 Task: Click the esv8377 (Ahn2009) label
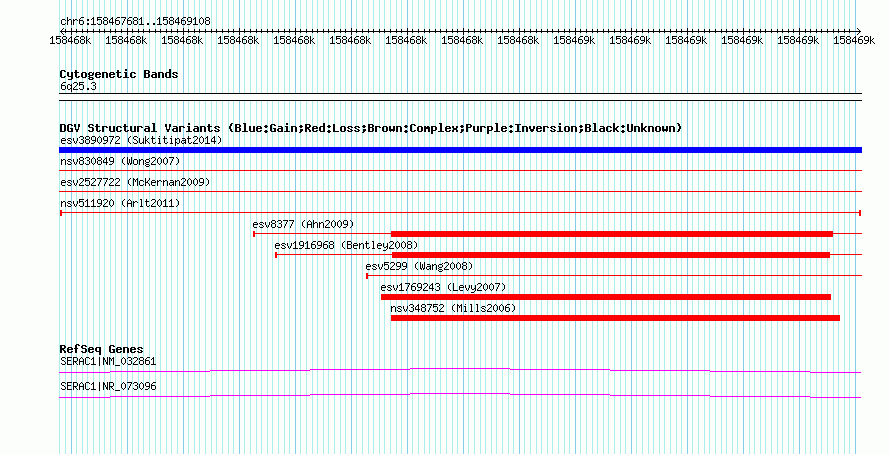pyautogui.click(x=303, y=224)
